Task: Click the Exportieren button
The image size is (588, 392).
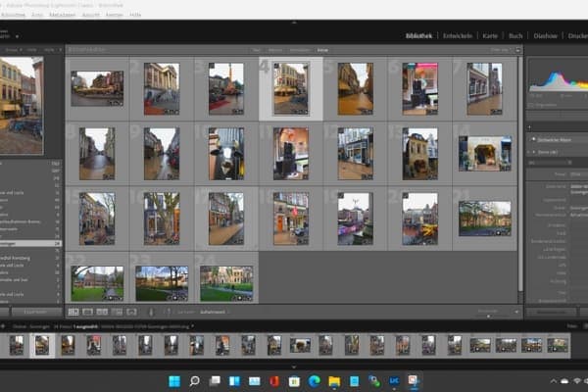Action: [36, 312]
